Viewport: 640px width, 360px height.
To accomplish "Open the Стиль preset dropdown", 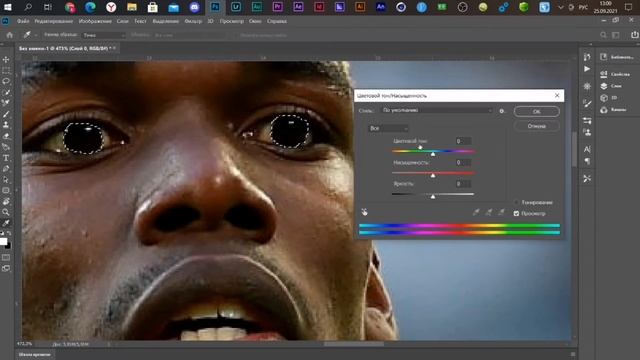I will tap(437, 110).
